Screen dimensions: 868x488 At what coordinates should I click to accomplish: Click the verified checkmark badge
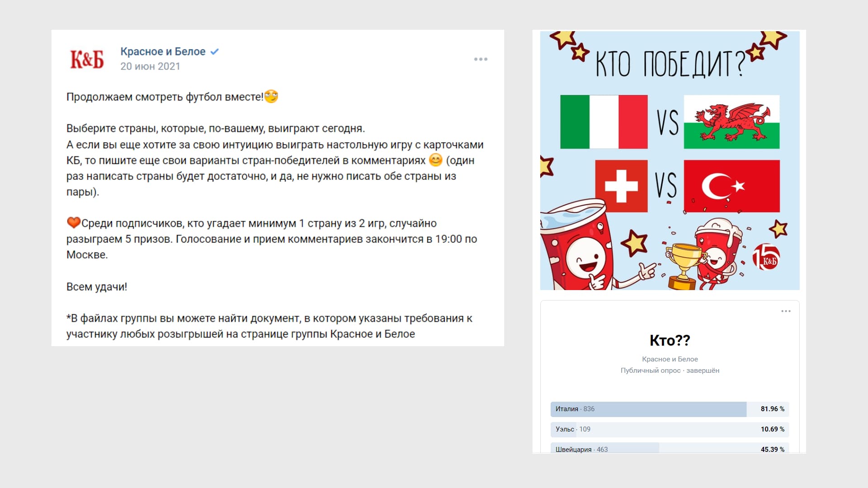pos(215,52)
